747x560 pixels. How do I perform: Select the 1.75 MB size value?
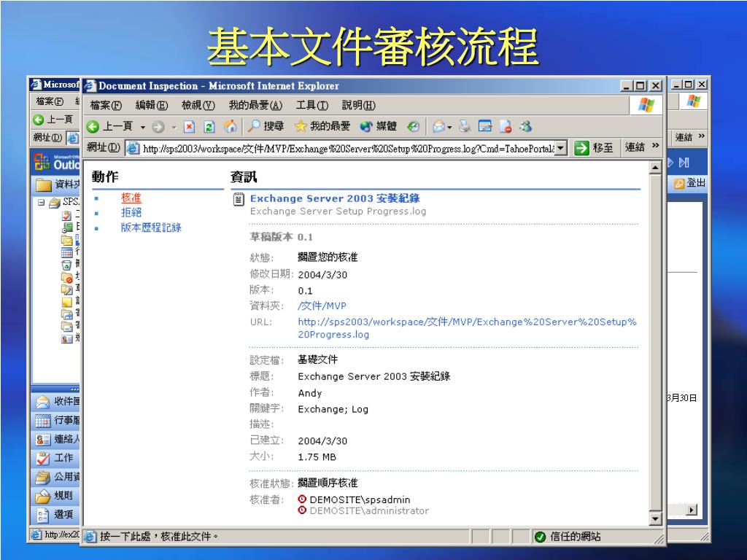tap(317, 457)
